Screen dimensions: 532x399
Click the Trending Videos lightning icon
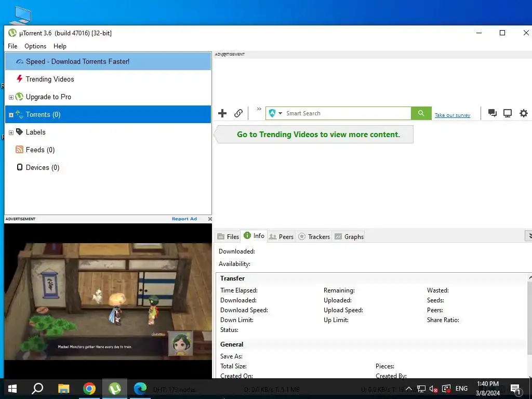click(20, 79)
